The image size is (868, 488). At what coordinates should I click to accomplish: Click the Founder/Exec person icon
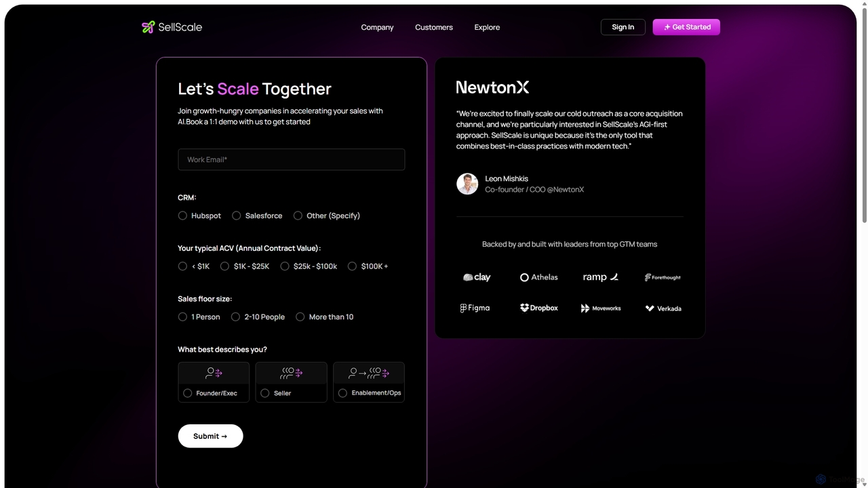pos(214,373)
